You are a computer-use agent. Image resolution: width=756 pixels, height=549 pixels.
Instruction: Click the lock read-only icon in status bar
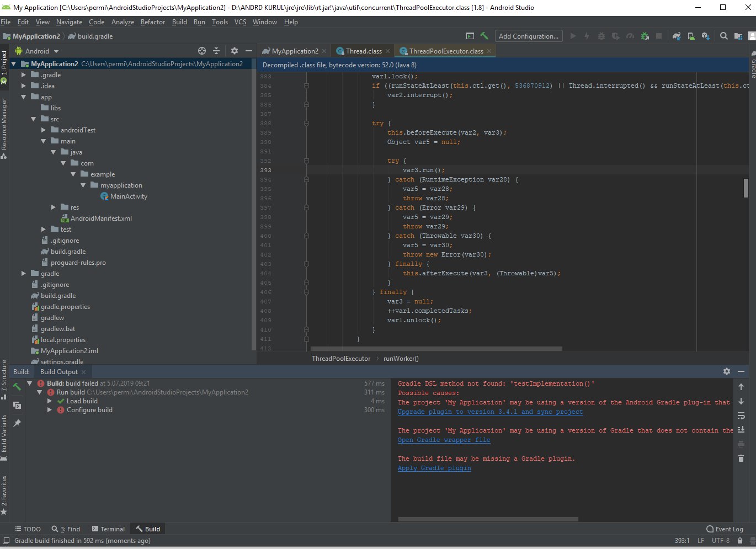tap(740, 541)
